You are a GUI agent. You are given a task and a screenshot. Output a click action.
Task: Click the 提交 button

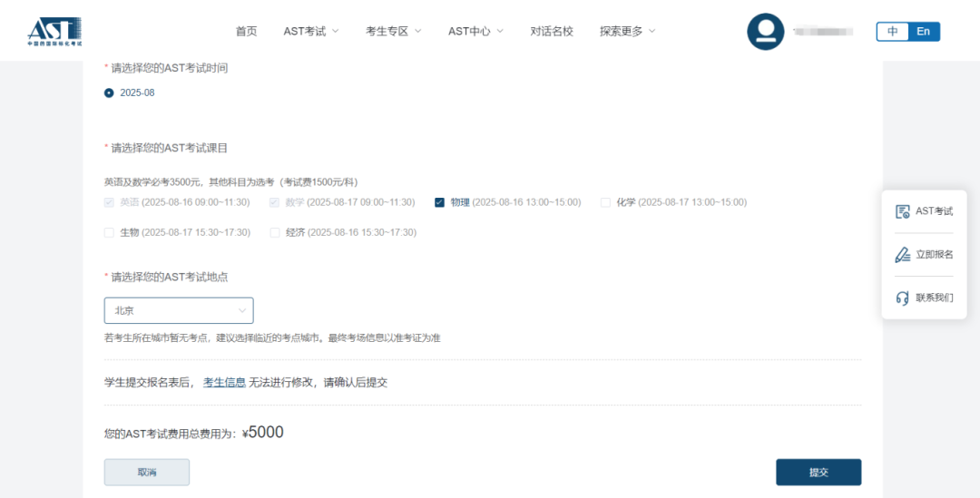click(818, 473)
